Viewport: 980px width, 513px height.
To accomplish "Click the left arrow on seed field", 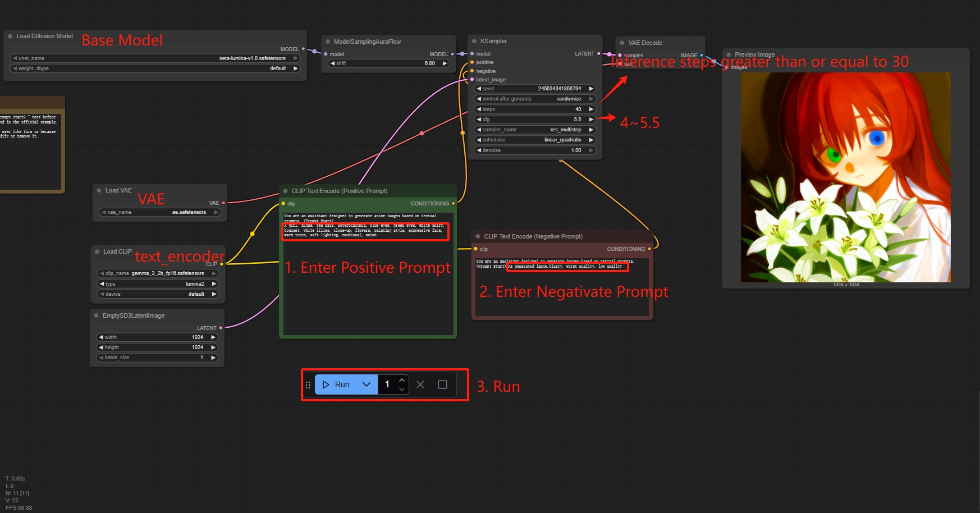I will click(479, 89).
